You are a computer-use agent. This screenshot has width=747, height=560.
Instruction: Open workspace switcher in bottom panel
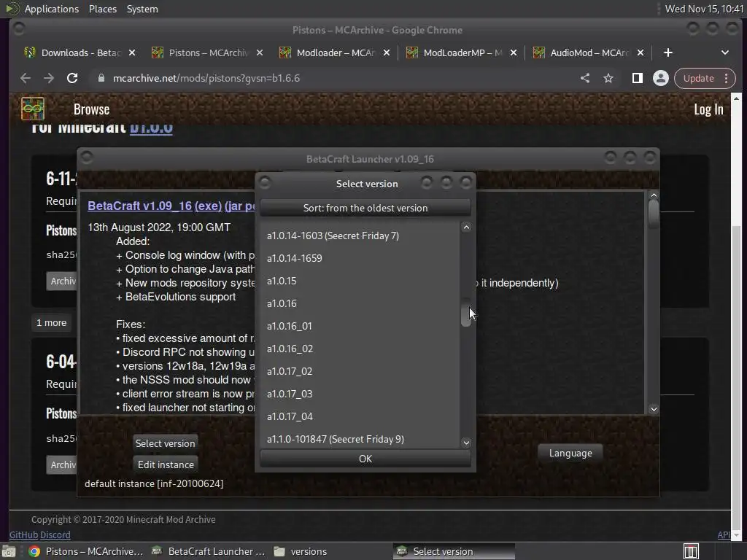pos(691,551)
